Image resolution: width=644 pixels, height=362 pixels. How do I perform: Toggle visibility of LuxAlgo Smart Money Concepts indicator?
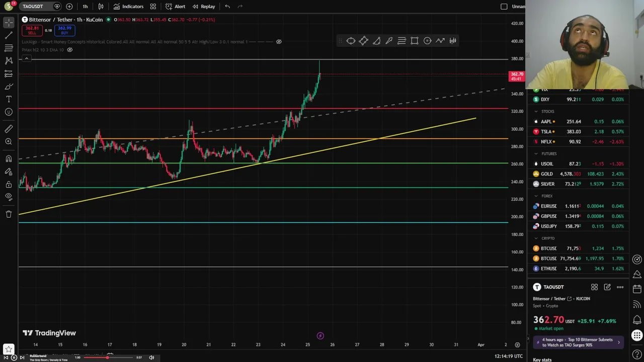point(279,42)
